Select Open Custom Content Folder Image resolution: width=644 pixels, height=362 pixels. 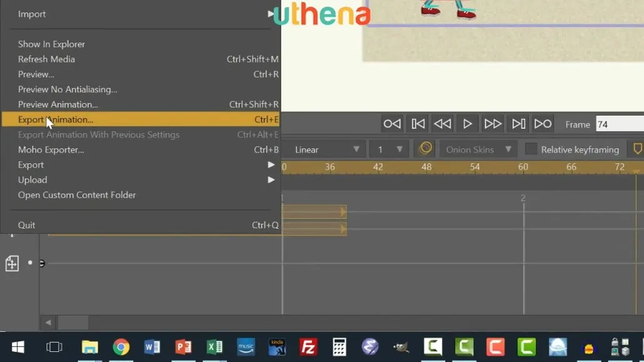(141, 195)
